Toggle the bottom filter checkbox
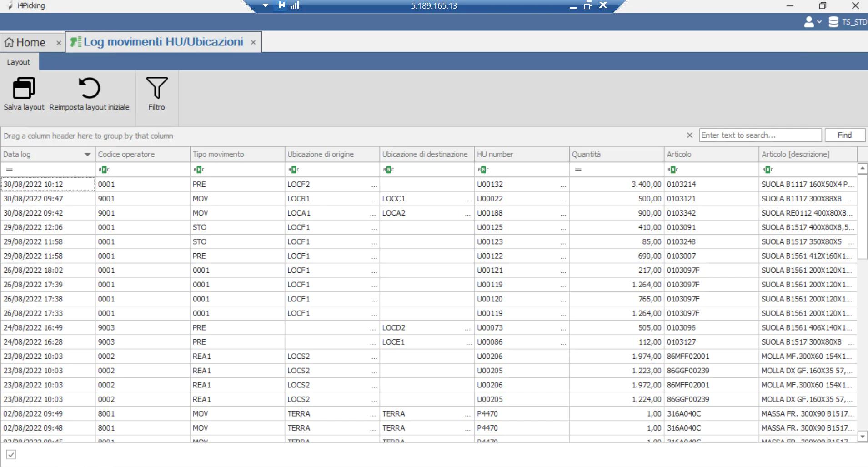868x467 pixels. tap(11, 454)
